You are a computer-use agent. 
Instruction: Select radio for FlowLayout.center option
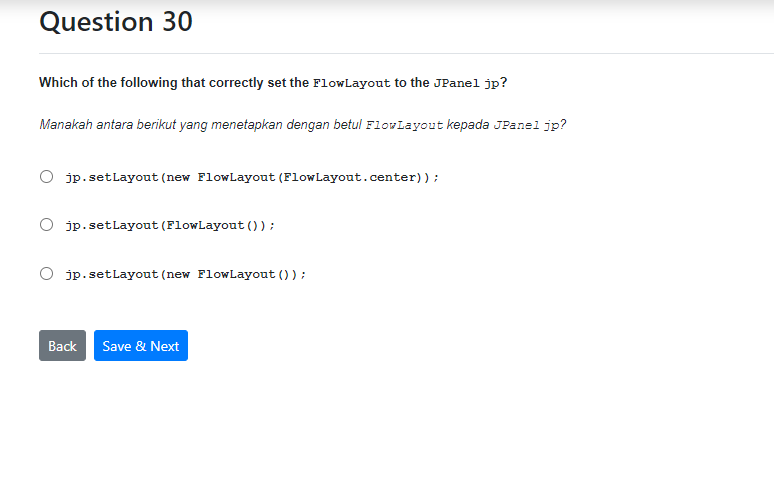click(x=46, y=177)
